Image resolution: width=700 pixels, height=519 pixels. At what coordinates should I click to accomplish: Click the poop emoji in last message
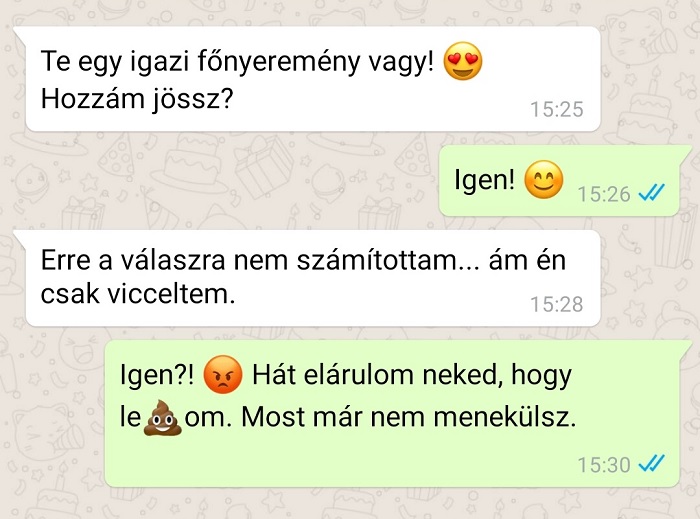pyautogui.click(x=162, y=418)
